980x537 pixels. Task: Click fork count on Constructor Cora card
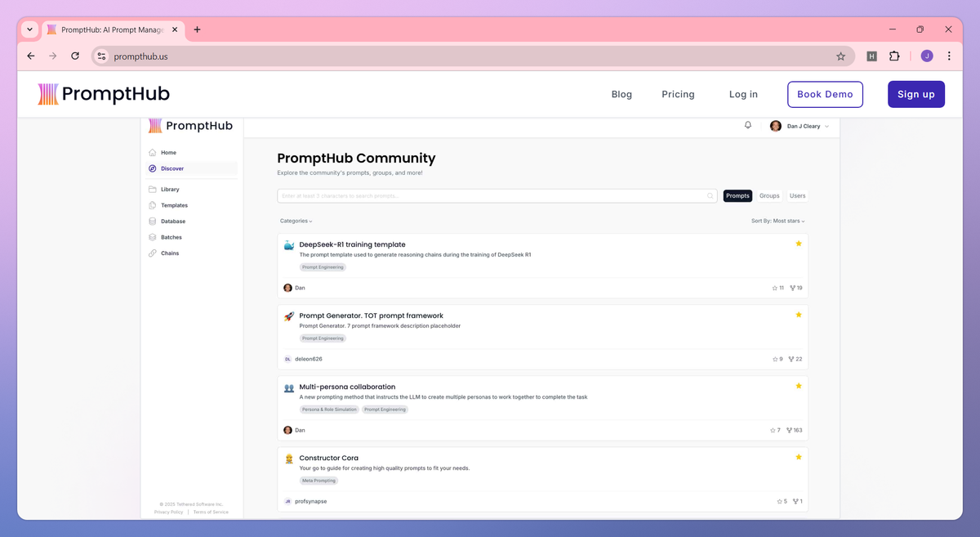pos(798,501)
